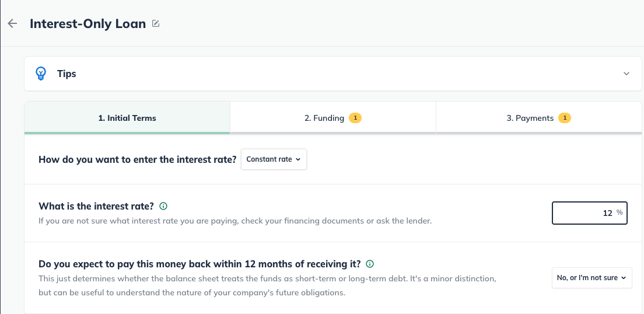Switch to the Initial Terms tab
The width and height of the screenshot is (644, 314).
coord(127,118)
